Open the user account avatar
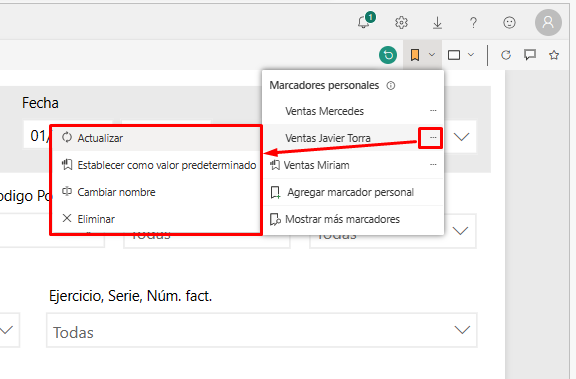This screenshot has height=379, width=576. [x=548, y=22]
